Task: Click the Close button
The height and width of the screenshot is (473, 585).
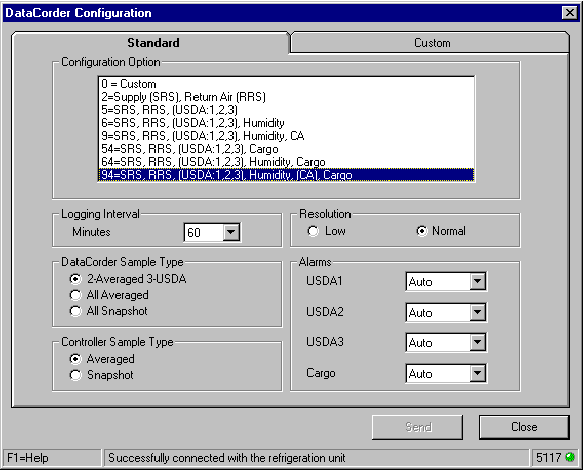Action: pos(524,427)
